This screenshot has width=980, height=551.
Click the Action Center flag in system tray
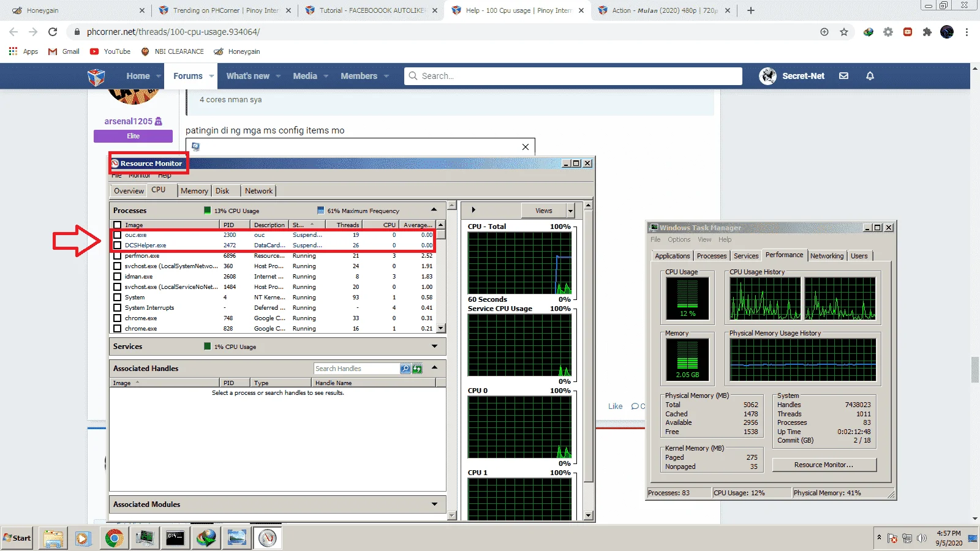click(892, 538)
